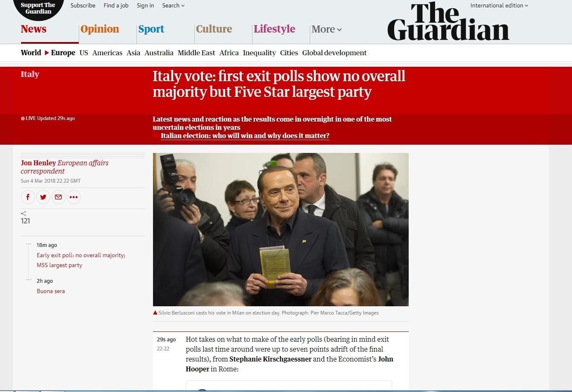Expand the Search dropdown
The width and height of the screenshot is (572, 392).
173,5
